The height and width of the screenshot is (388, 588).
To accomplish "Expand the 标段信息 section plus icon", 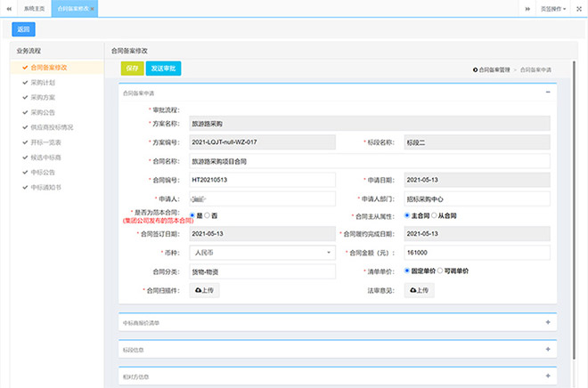I will pos(548,350).
